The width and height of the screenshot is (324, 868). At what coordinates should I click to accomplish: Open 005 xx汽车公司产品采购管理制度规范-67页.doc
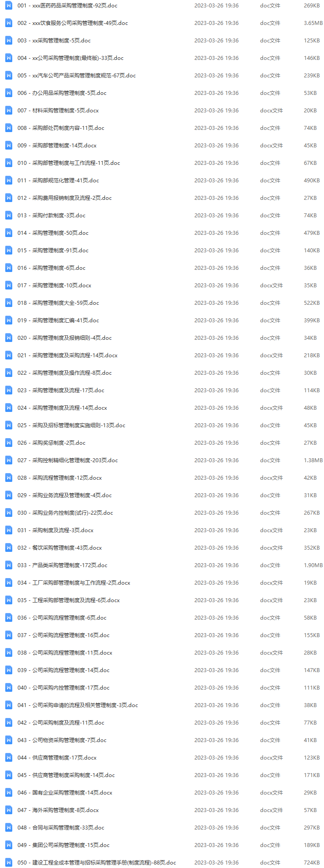point(77,76)
